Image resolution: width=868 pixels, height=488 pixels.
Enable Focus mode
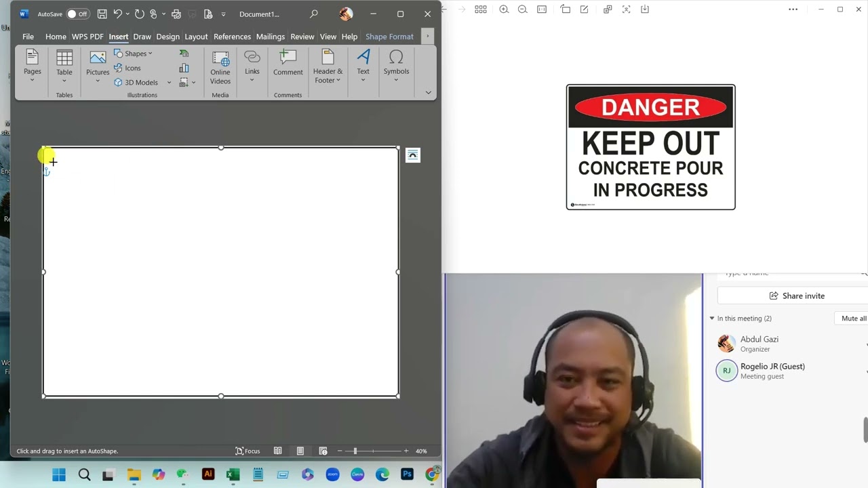pyautogui.click(x=248, y=451)
